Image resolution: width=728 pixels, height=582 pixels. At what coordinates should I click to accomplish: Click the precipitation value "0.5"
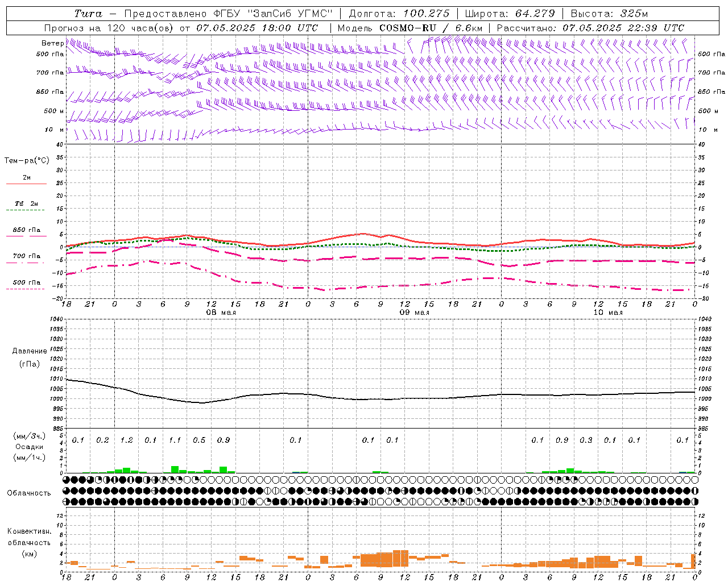pyautogui.click(x=199, y=440)
